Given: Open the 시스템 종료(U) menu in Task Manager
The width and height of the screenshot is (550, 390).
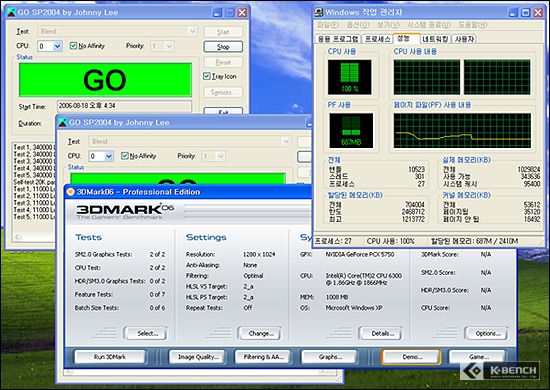Looking at the screenshot, I should 429,25.
